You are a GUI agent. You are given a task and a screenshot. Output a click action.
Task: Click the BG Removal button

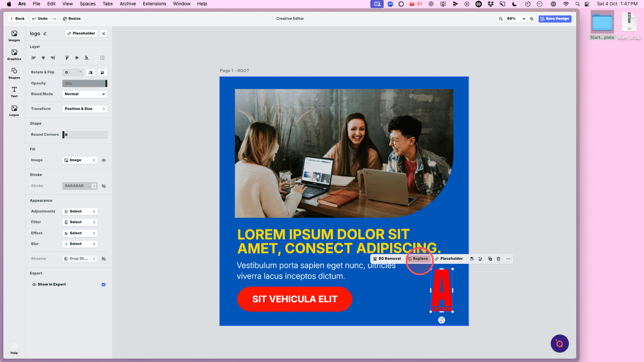pyautogui.click(x=387, y=259)
